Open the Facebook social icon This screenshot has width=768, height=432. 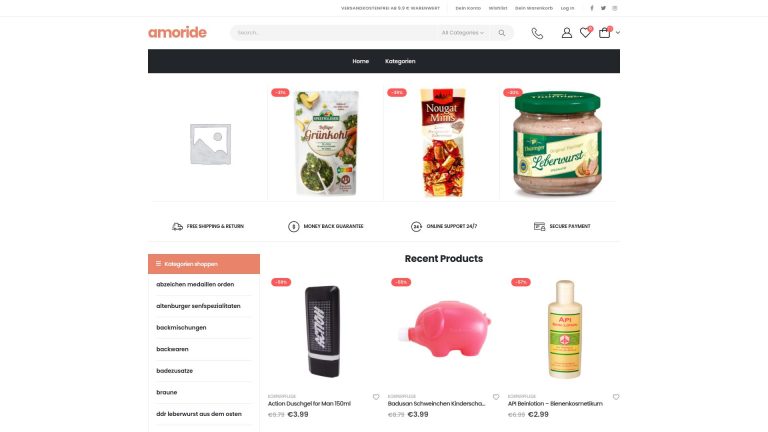(x=592, y=8)
